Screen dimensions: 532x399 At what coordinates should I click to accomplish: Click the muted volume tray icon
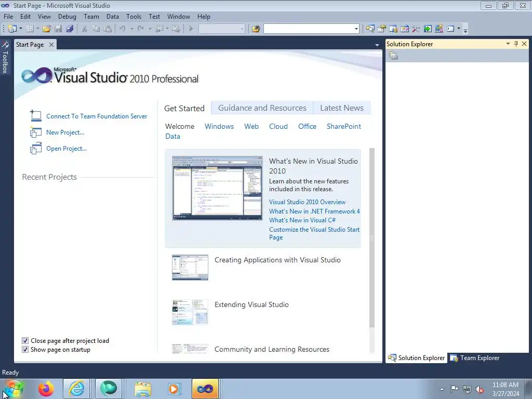(x=480, y=389)
